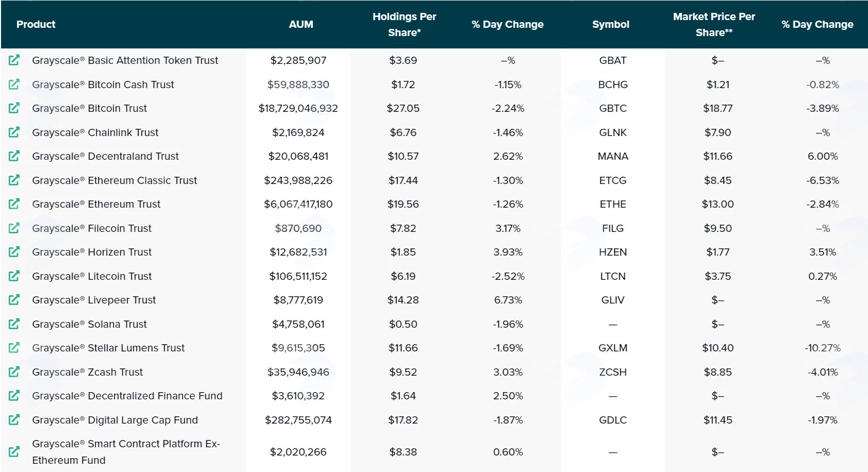The height and width of the screenshot is (472, 868).
Task: Open external link icon for Digital Large Cap Fund
Action: pos(14,420)
